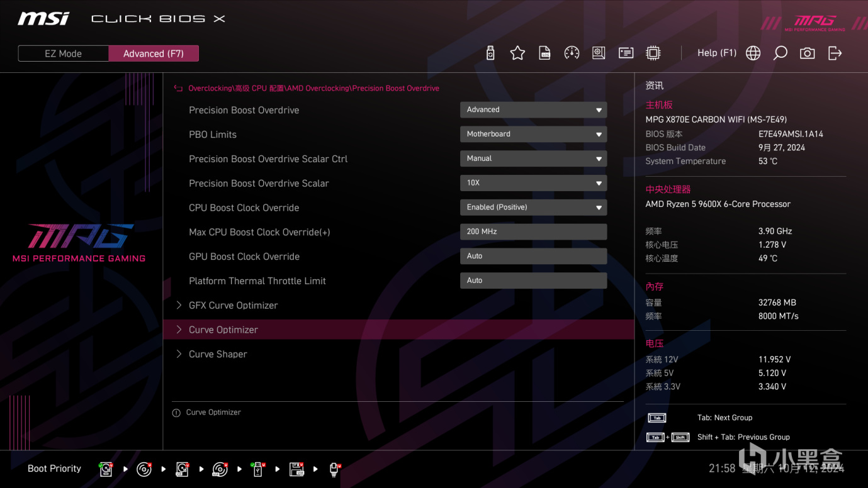Click the System Temperature 53 °C value
868x488 pixels.
coord(768,162)
